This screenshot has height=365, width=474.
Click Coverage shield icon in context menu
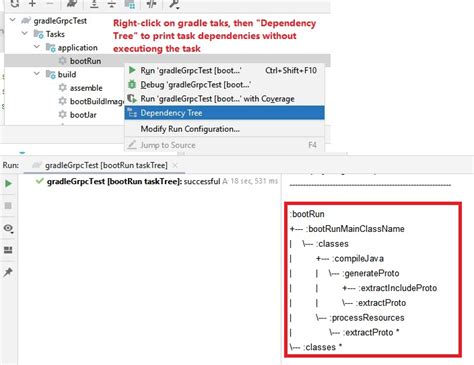[132, 99]
